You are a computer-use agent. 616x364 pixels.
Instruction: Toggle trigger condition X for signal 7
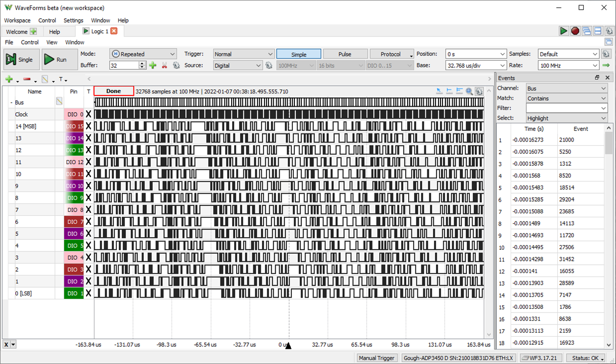(89, 209)
